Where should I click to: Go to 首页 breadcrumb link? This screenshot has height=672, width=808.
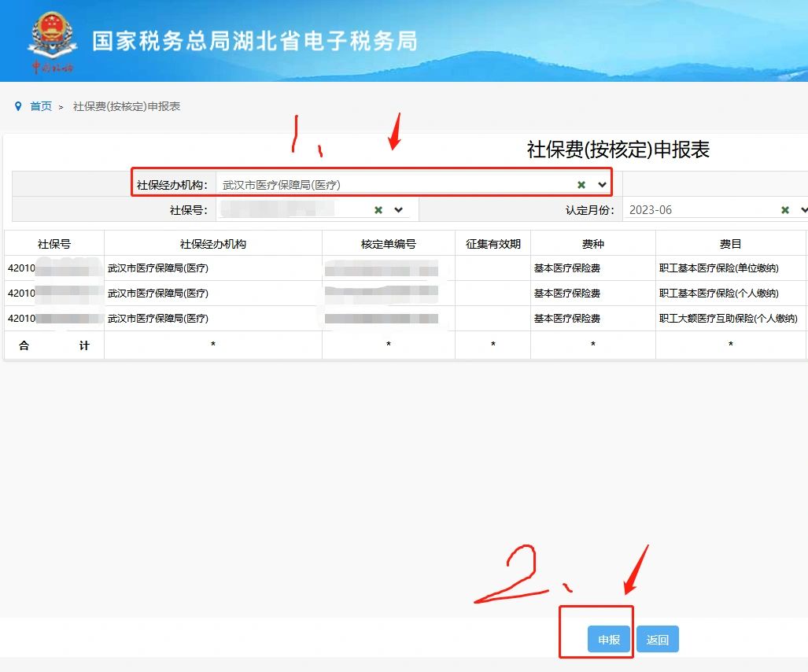[41, 106]
